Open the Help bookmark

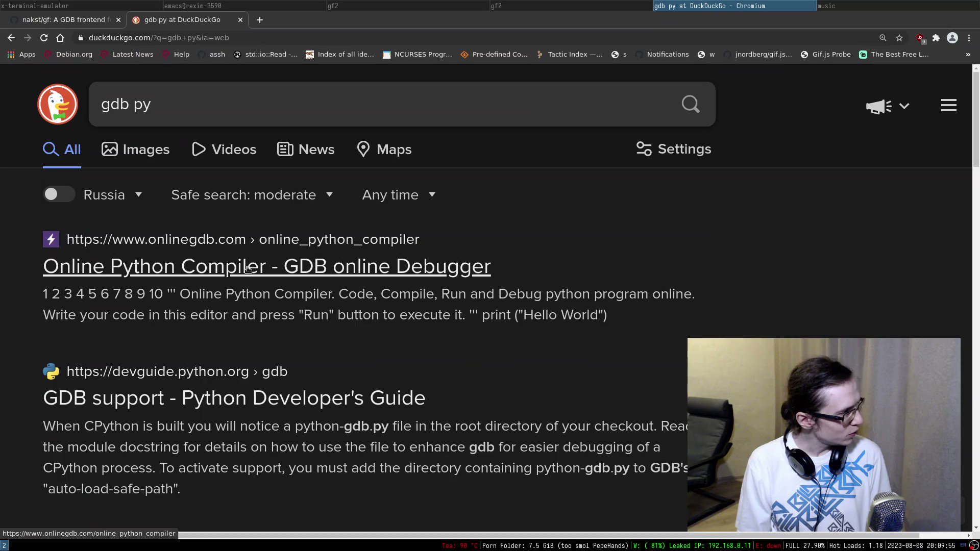(x=176, y=55)
